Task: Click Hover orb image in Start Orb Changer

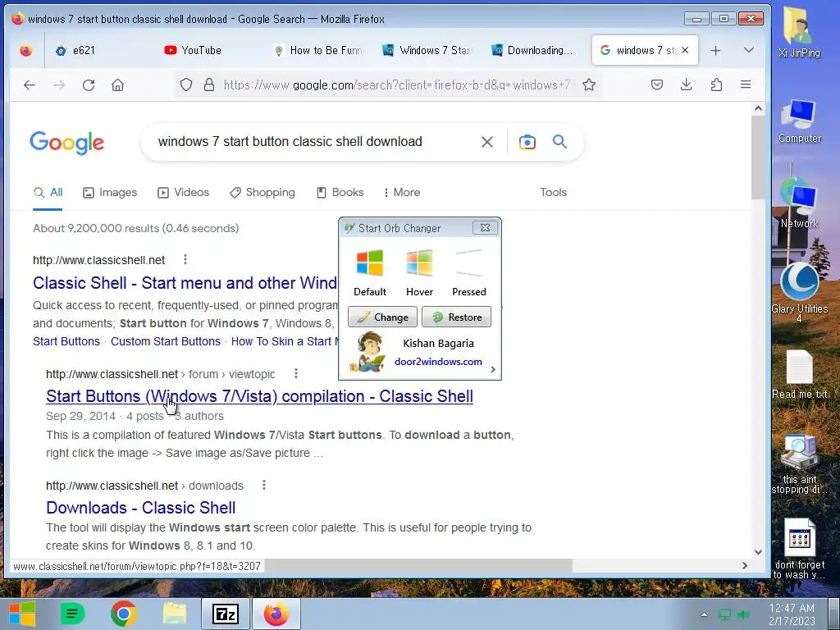Action: pyautogui.click(x=419, y=263)
